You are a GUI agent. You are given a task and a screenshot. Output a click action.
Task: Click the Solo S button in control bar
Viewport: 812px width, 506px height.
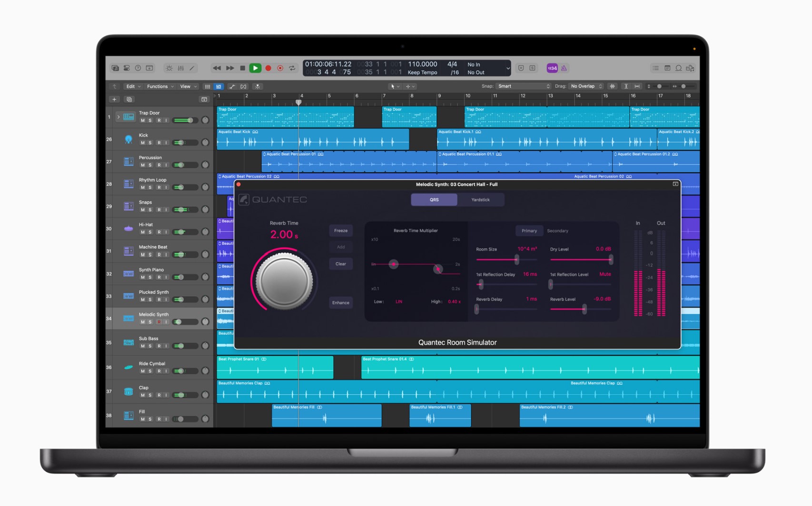click(x=533, y=68)
